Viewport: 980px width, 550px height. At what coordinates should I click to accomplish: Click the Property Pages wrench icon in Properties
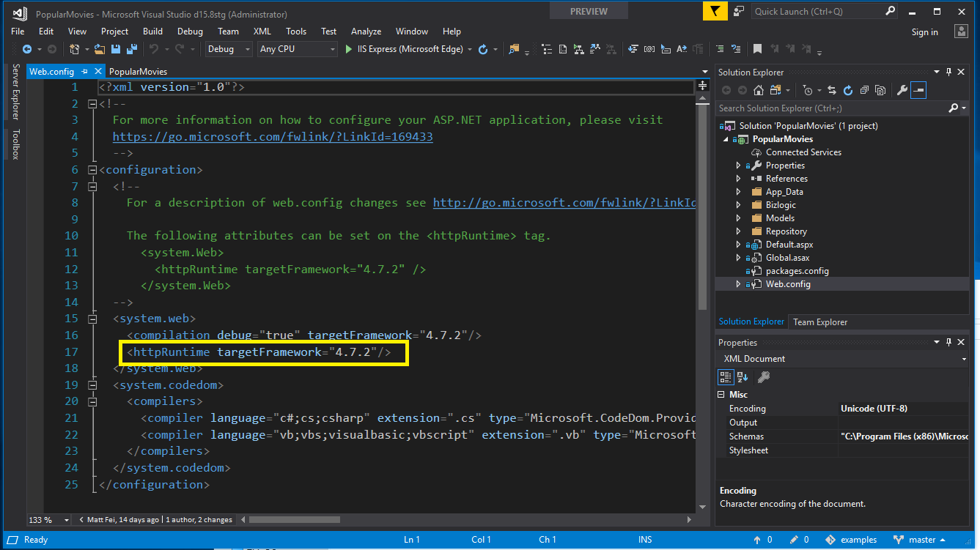click(764, 377)
